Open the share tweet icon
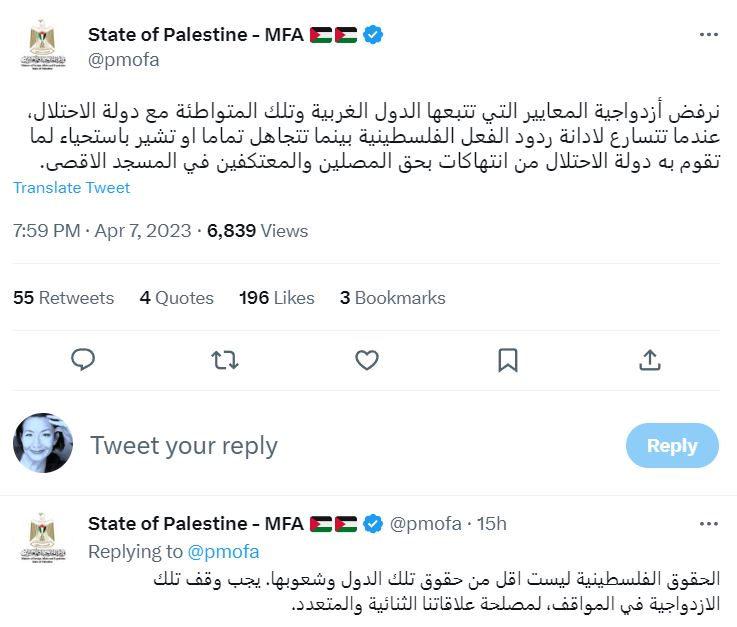The height and width of the screenshot is (627, 737). pos(650,360)
